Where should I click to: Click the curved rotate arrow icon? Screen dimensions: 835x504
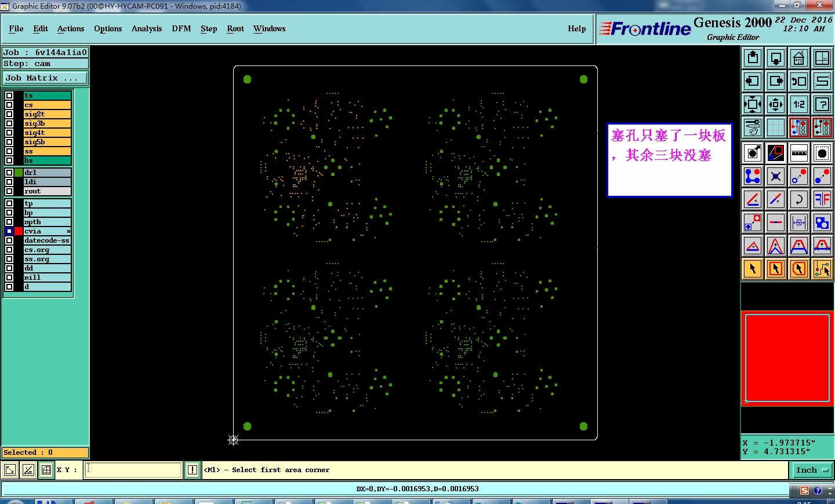click(x=799, y=199)
